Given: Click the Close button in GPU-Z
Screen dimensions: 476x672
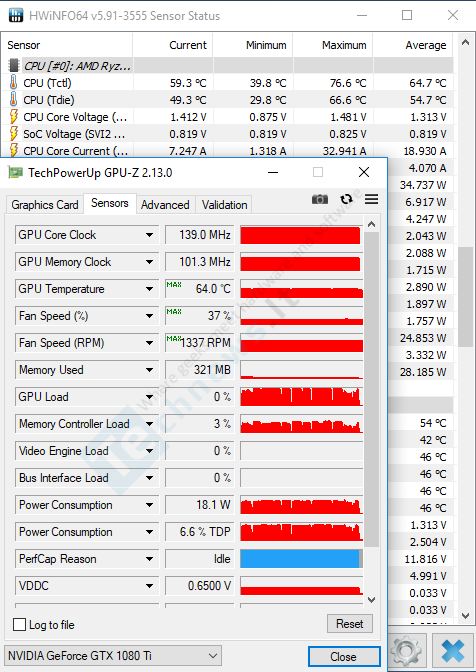Looking at the screenshot, I should [x=344, y=656].
